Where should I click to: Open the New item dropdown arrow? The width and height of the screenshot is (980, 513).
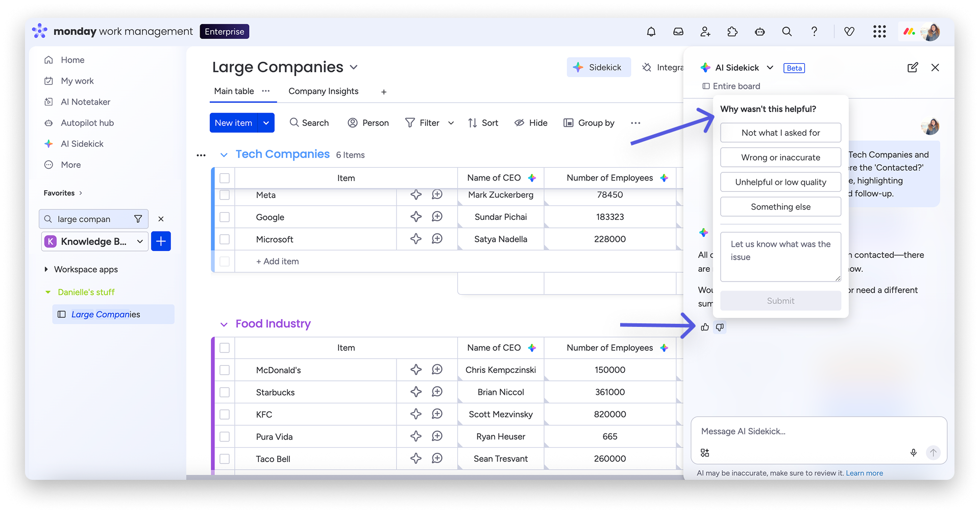click(x=266, y=123)
